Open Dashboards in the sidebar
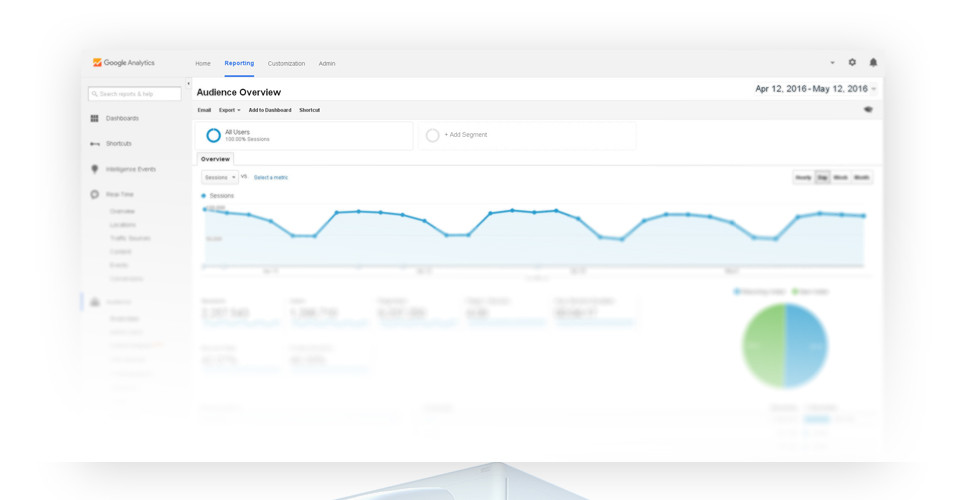This screenshot has height=500, width=965. 122,118
